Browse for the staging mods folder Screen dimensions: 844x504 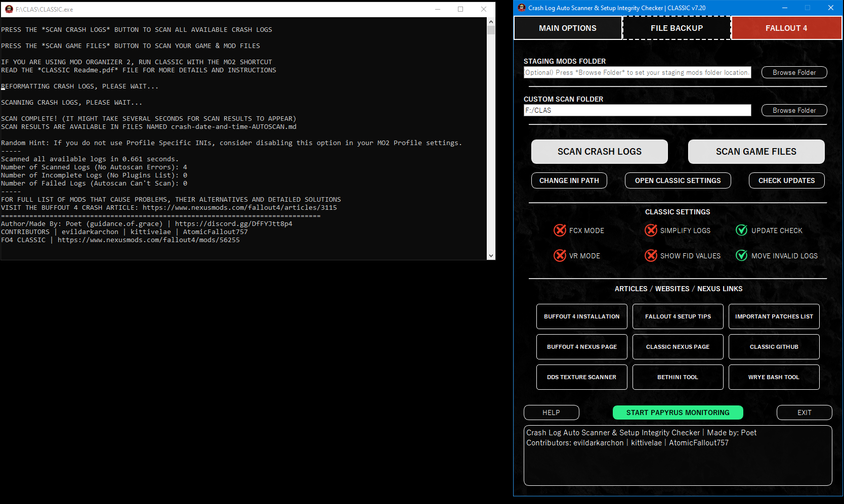(x=794, y=72)
